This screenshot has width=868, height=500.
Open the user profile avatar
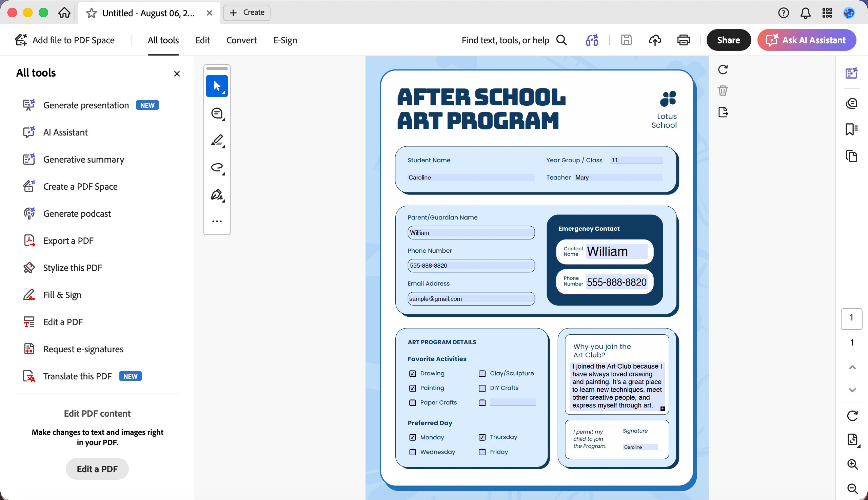(x=849, y=13)
